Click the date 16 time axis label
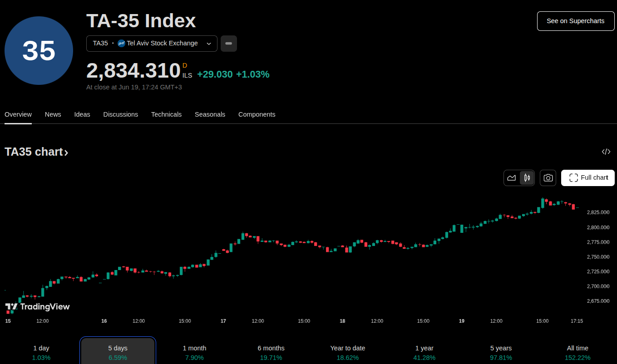Image resolution: width=617 pixels, height=364 pixels. (x=104, y=321)
